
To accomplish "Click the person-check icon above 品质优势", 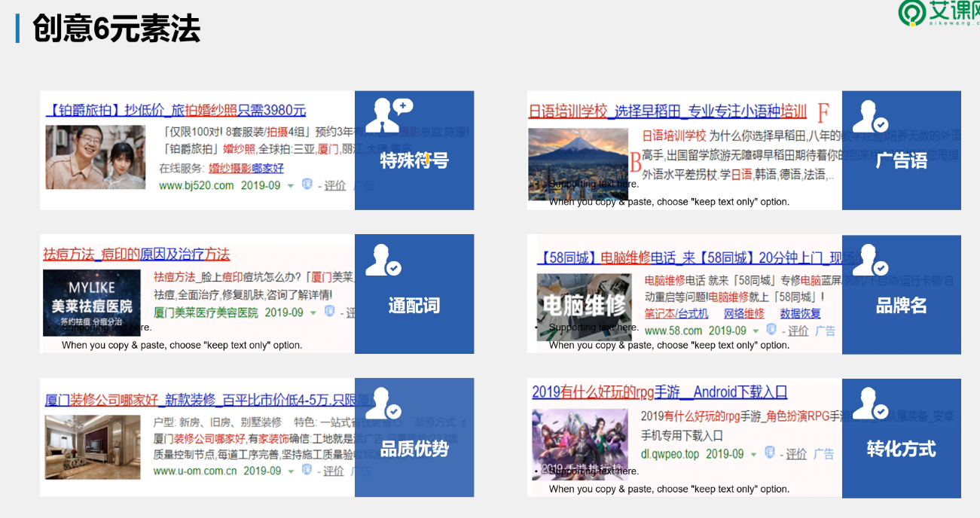I will click(383, 403).
